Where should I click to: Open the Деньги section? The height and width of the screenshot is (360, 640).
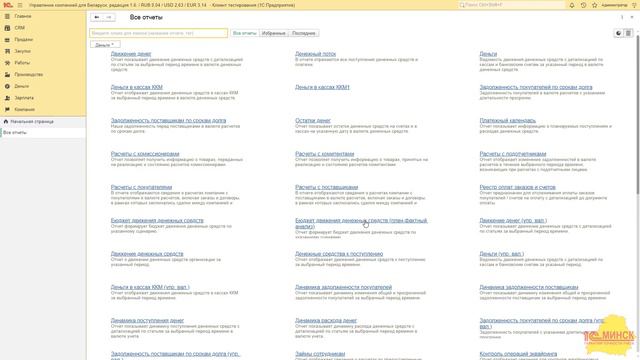tap(22, 86)
